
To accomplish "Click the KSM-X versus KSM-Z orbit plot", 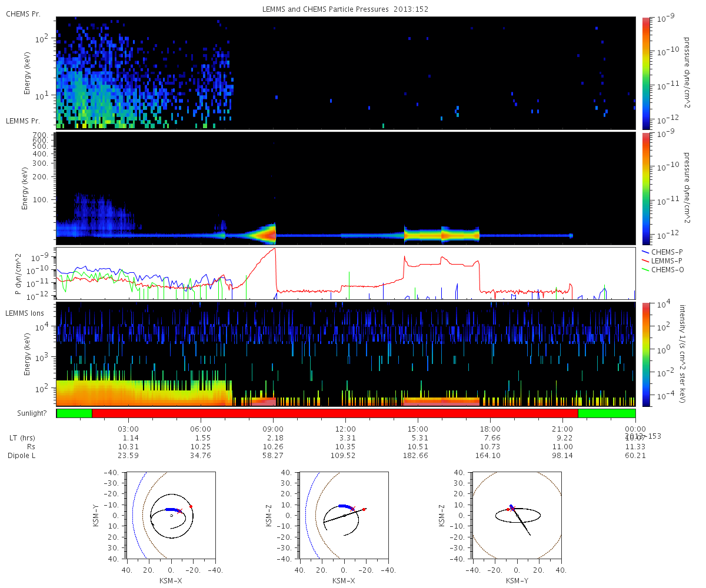I will [344, 514].
